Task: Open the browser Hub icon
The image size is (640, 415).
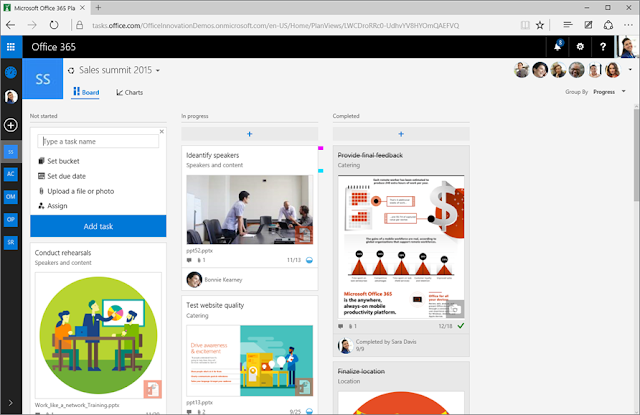Action: pyautogui.click(x=567, y=25)
